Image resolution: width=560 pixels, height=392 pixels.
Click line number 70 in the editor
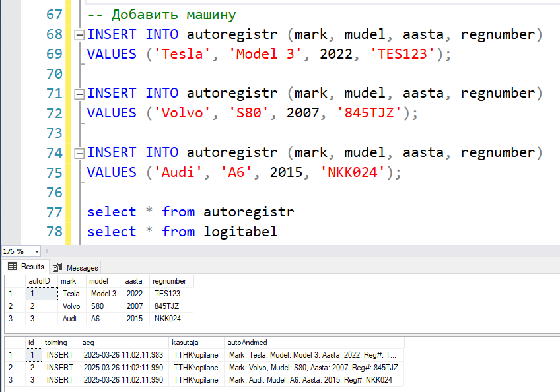coord(54,74)
